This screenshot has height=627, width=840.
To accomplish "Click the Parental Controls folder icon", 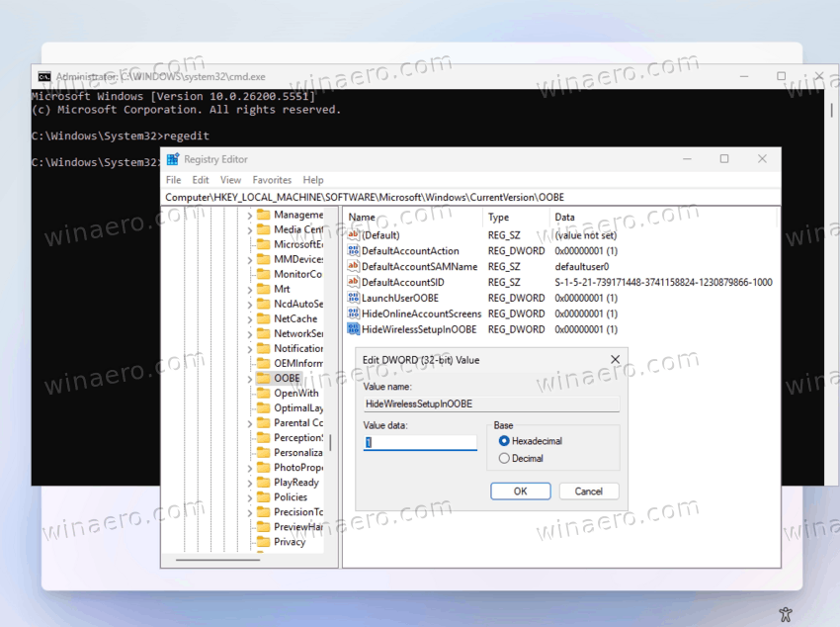I will (263, 423).
